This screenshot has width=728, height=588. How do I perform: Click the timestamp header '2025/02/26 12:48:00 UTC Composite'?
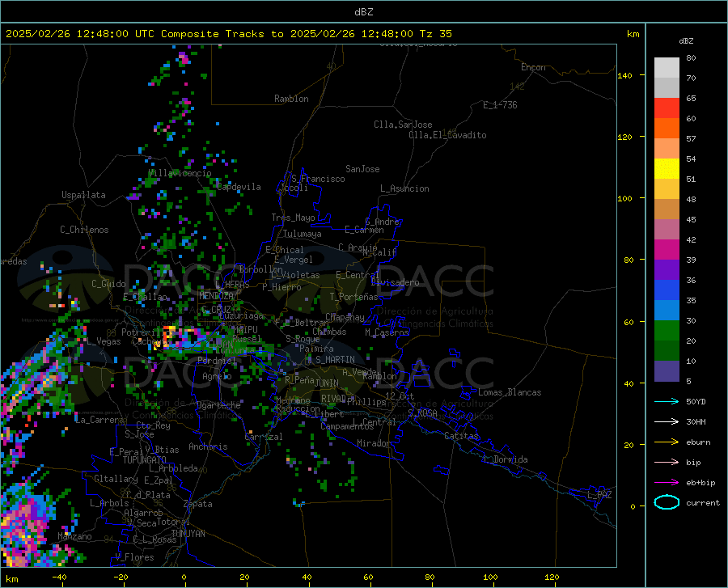(x=112, y=34)
